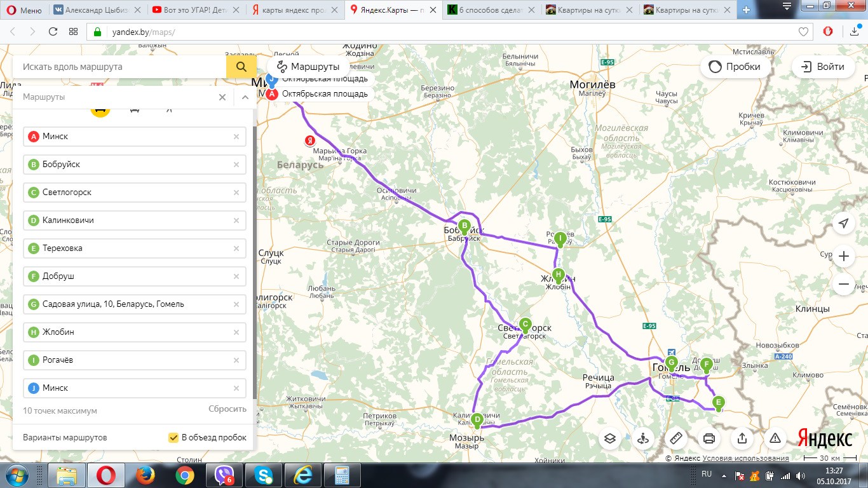Open Viber from the taskbar
The width and height of the screenshot is (868, 488).
coord(224,475)
